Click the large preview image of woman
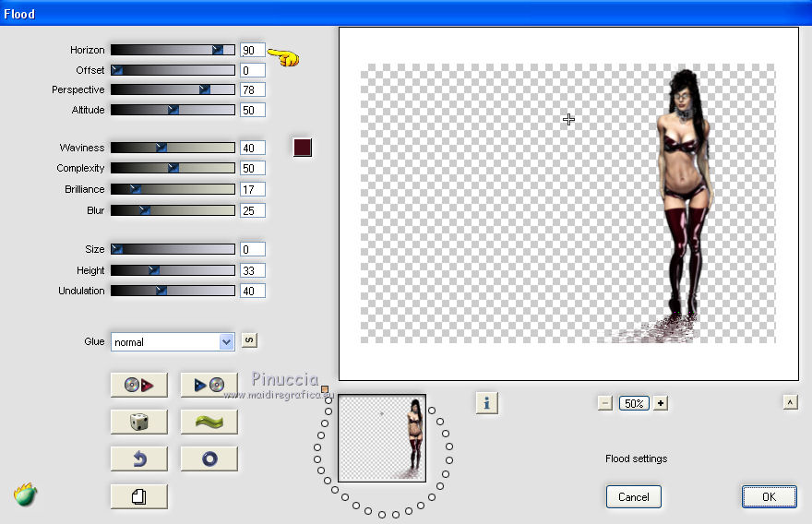This screenshot has height=524, width=812. point(568,204)
